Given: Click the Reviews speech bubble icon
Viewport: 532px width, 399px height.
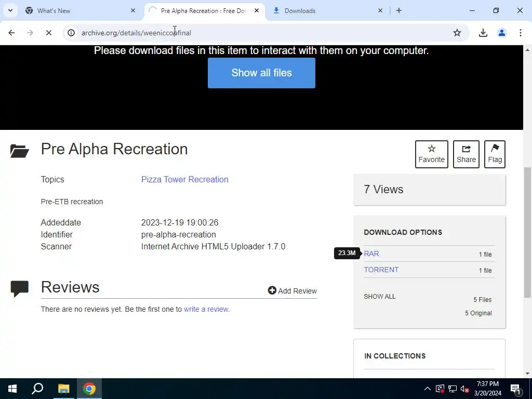Looking at the screenshot, I should (19, 289).
